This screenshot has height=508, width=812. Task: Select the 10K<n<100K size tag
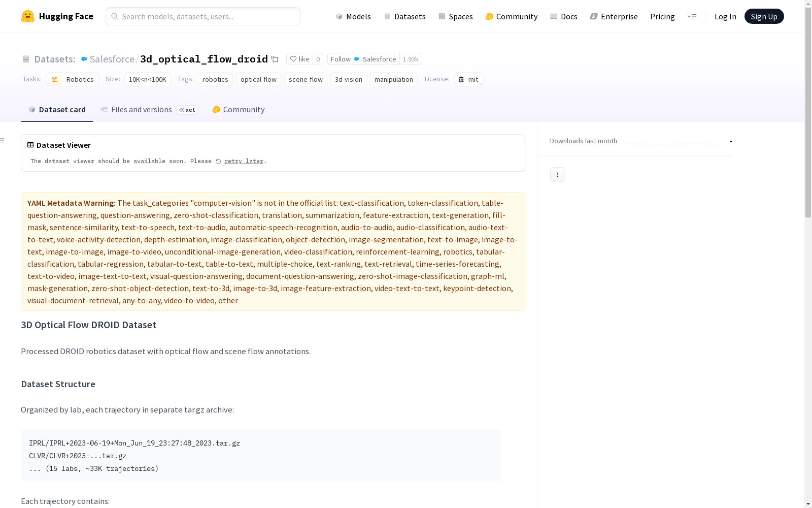point(147,79)
